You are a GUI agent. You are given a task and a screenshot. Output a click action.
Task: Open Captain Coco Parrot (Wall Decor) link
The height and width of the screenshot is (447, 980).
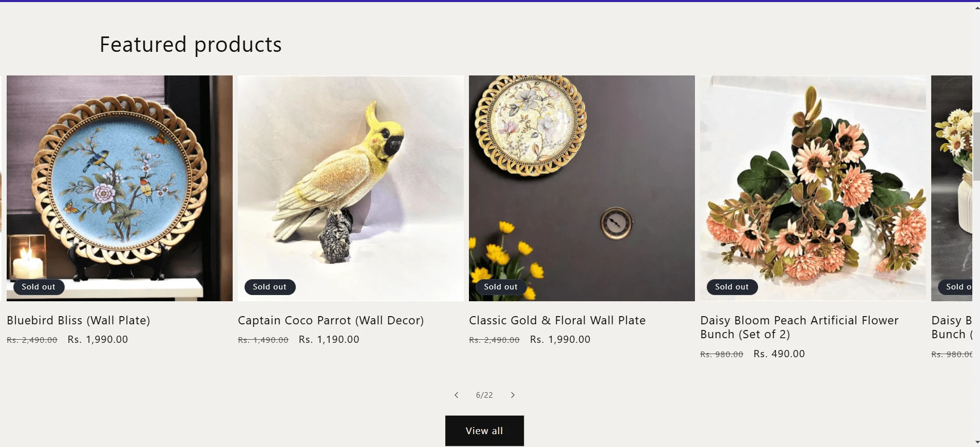tap(331, 320)
